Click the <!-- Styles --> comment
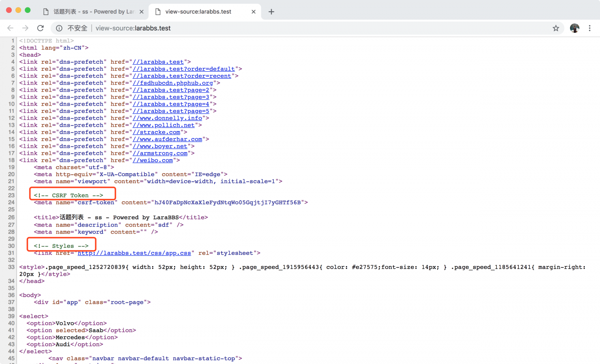This screenshot has height=364, width=600. pyautogui.click(x=61, y=246)
